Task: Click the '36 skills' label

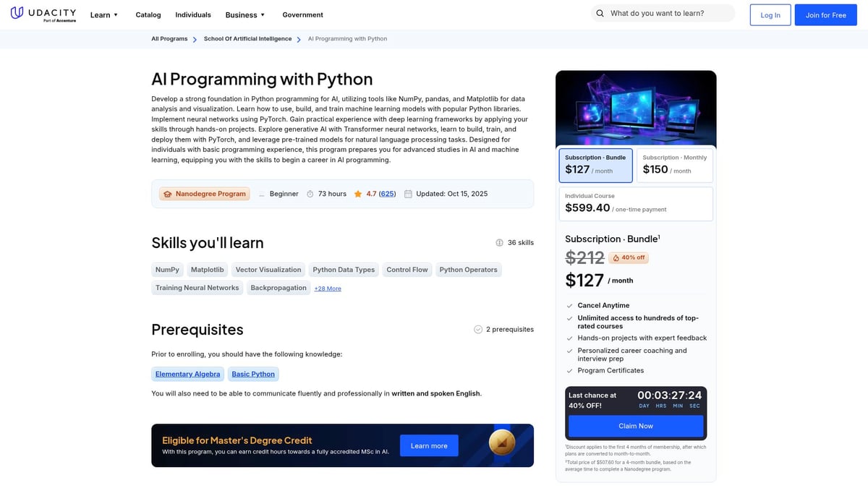Action: pyautogui.click(x=521, y=243)
